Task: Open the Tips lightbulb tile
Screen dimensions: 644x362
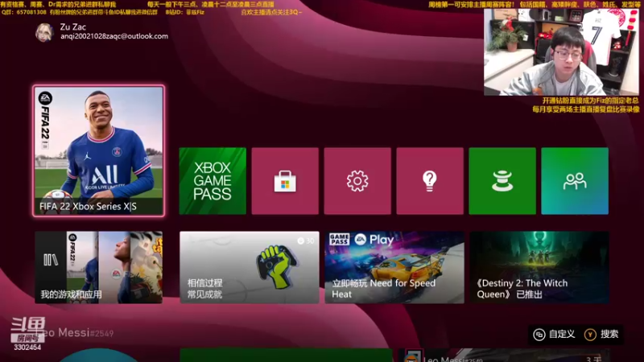Action: click(x=430, y=181)
